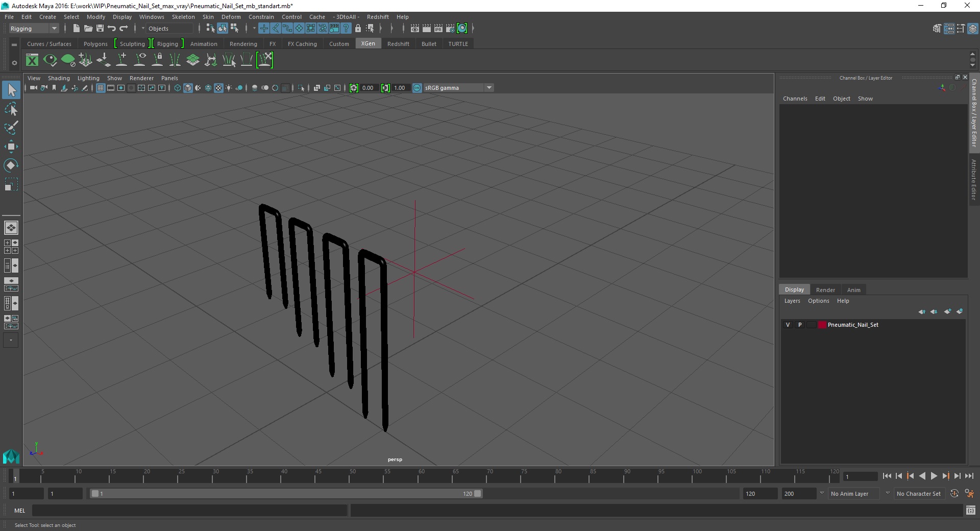Step forward one frame

957,476
